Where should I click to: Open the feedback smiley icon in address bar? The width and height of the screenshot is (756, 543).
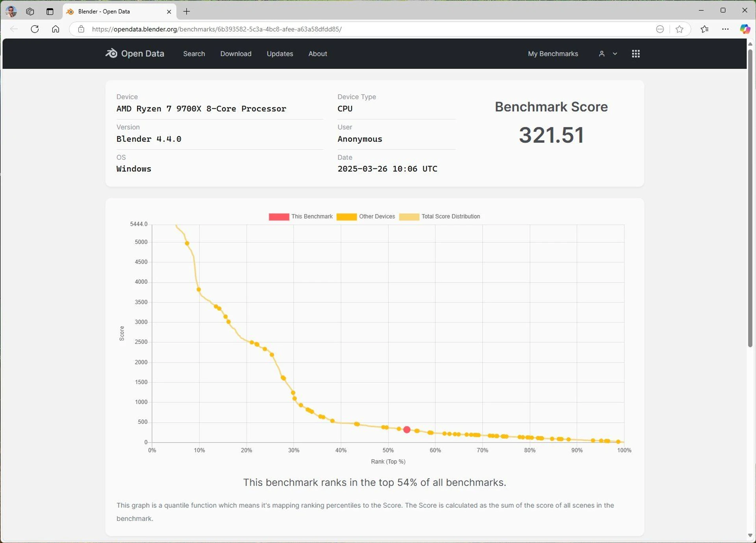(660, 29)
